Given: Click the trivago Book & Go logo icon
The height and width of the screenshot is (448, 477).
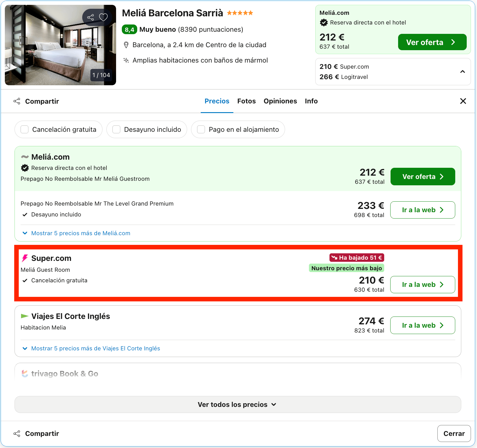Looking at the screenshot, I should tap(25, 374).
